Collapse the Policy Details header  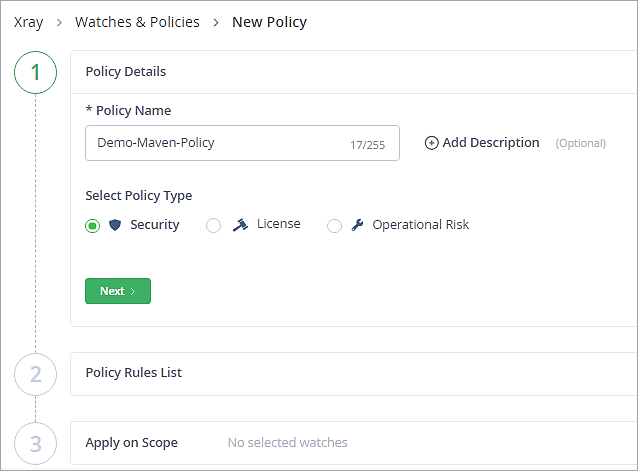pos(126,72)
